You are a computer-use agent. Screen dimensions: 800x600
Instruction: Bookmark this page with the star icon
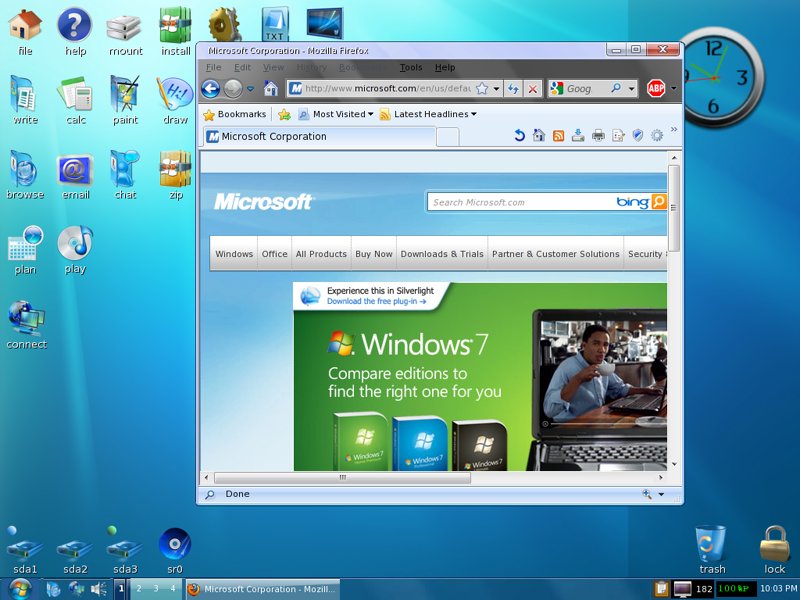pos(482,89)
